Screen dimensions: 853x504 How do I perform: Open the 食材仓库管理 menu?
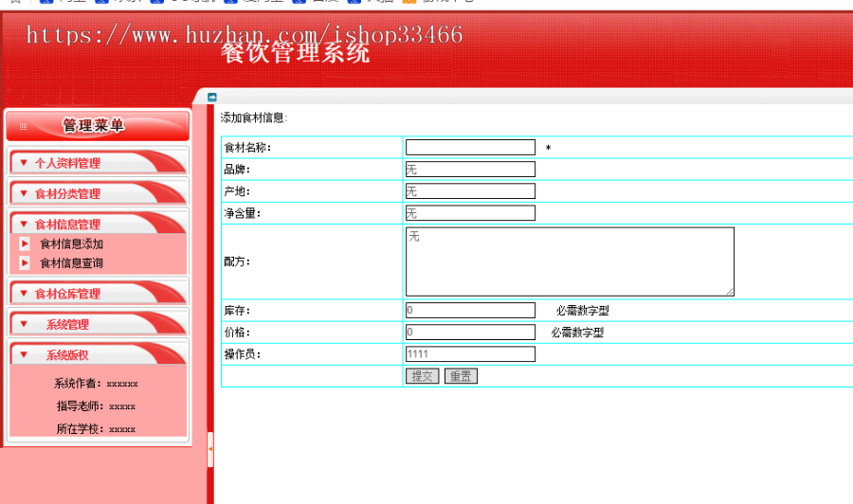click(67, 294)
